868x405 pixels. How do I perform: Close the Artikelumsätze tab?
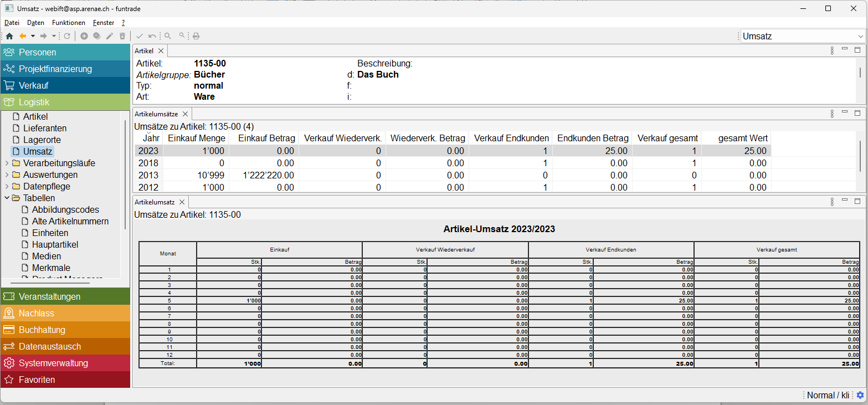point(186,114)
